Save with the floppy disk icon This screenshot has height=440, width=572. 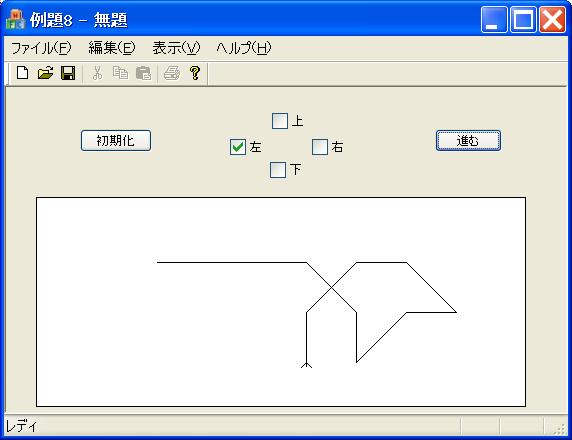click(68, 73)
